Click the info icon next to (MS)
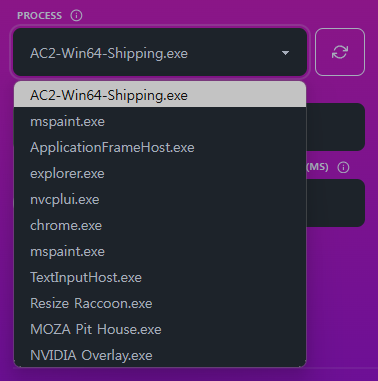 (343, 167)
